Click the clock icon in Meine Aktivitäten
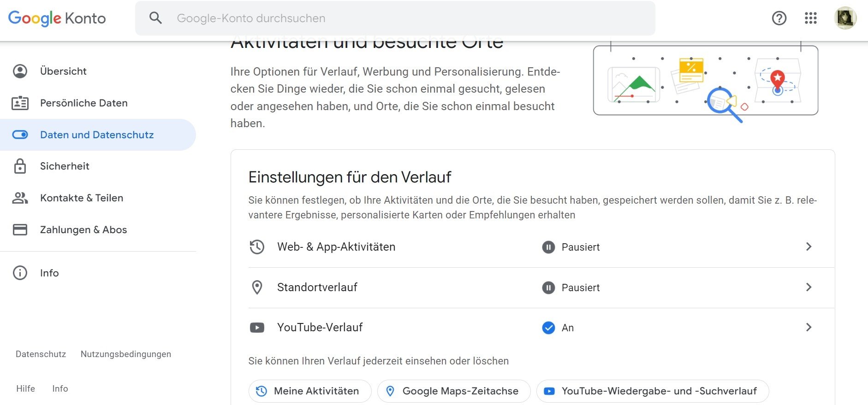Screen dimensions: 868x405 click(262, 391)
